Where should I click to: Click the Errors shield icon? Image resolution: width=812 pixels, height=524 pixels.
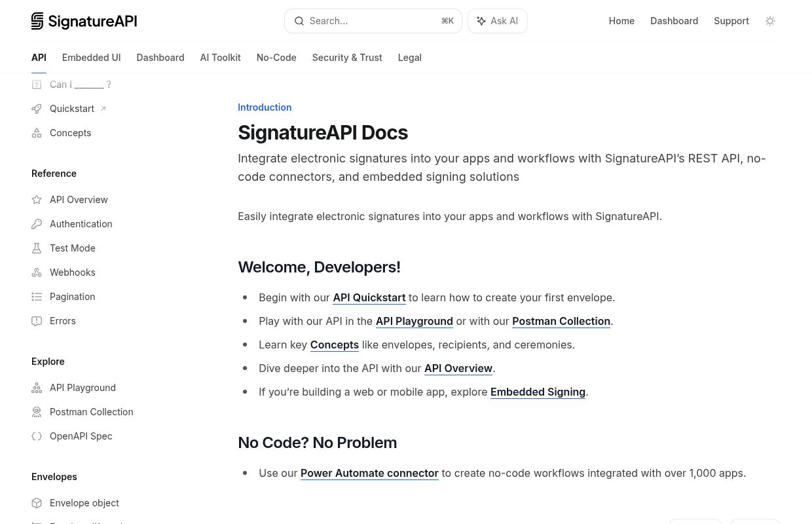click(x=37, y=321)
